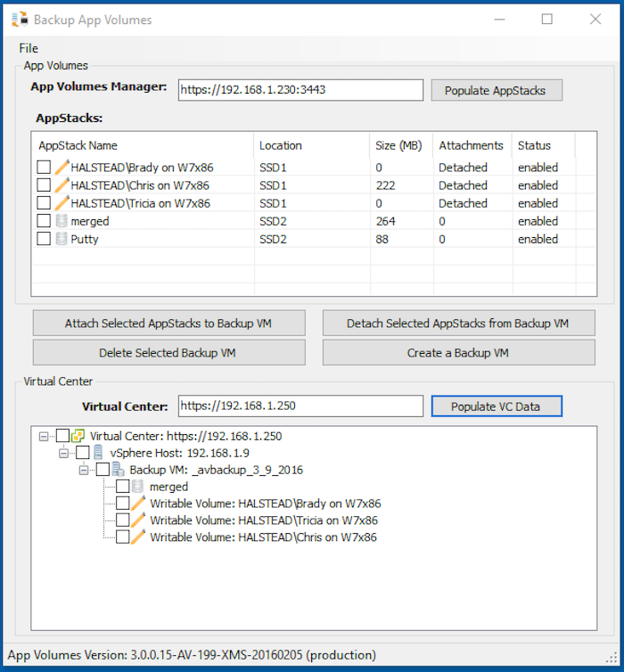Click the Backup VM icon in tree
Image resolution: width=624 pixels, height=672 pixels.
coord(118,470)
